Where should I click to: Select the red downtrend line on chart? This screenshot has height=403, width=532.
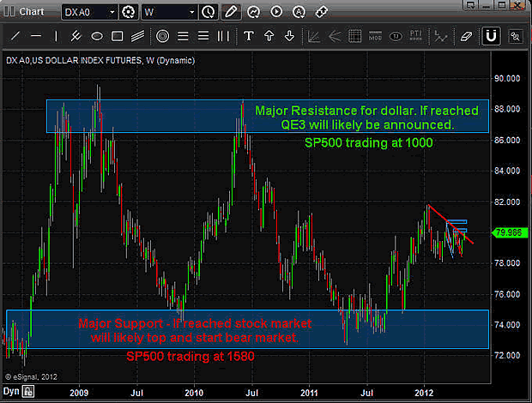pyautogui.click(x=451, y=225)
